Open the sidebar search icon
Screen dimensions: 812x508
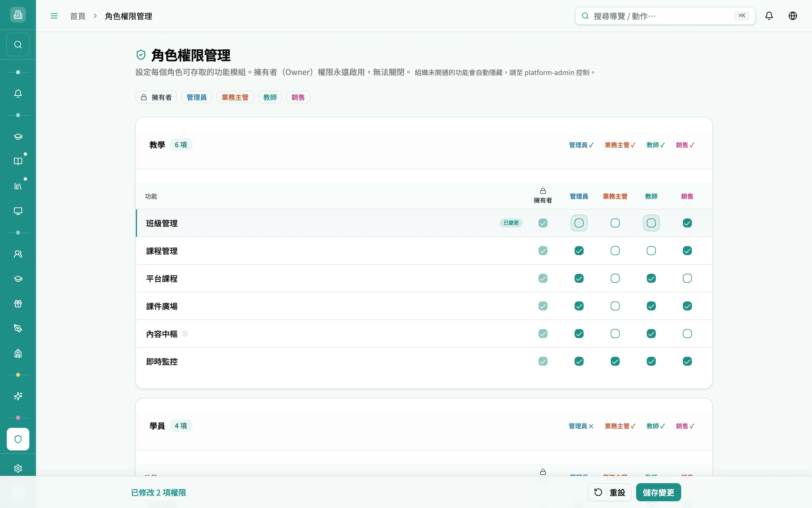click(18, 44)
